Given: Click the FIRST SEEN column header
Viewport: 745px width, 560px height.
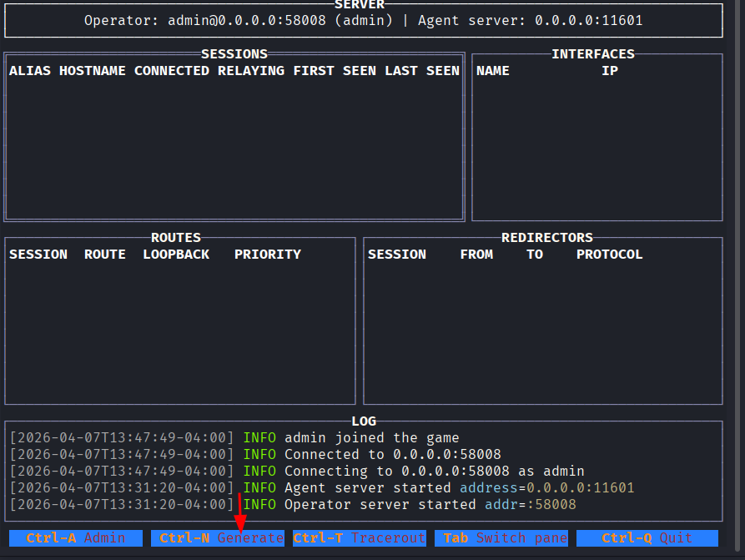Looking at the screenshot, I should click(335, 71).
